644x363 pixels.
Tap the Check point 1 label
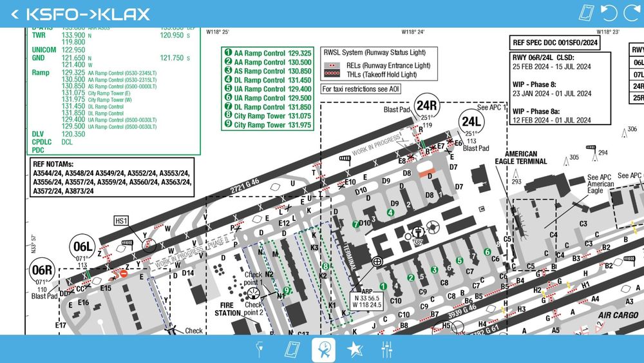[253, 279]
